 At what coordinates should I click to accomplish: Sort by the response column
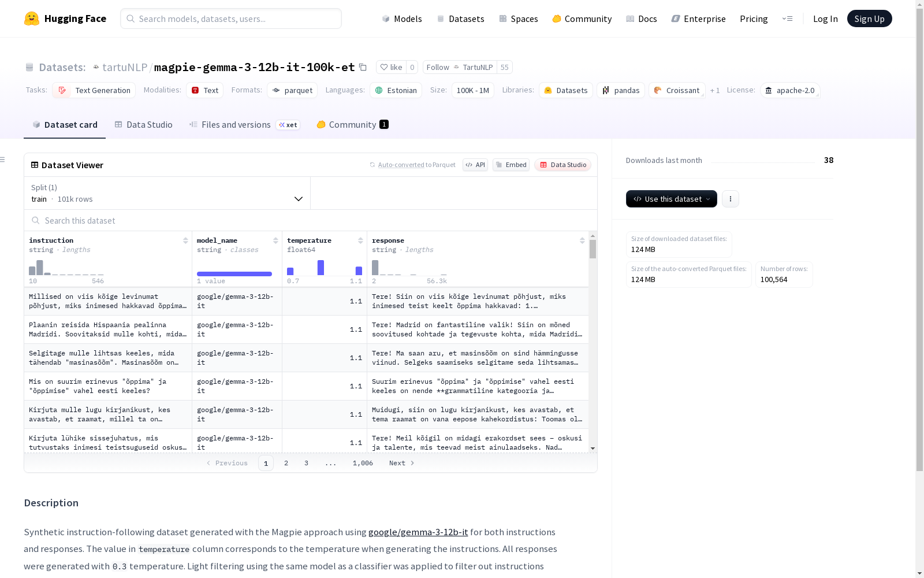582,240
